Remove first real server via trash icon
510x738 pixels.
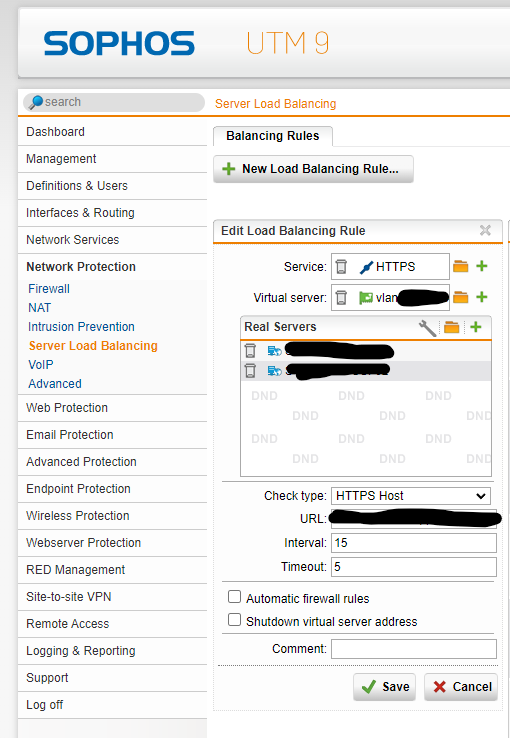(250, 351)
